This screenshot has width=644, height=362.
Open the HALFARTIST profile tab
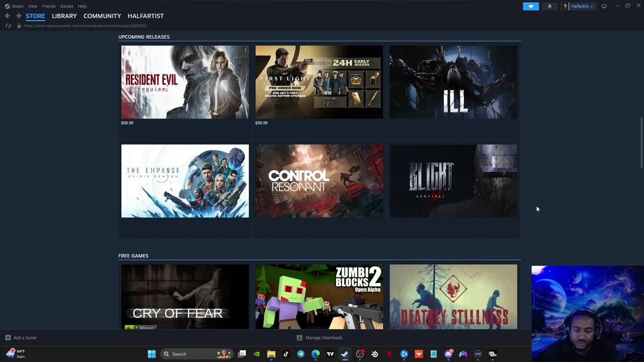click(145, 16)
